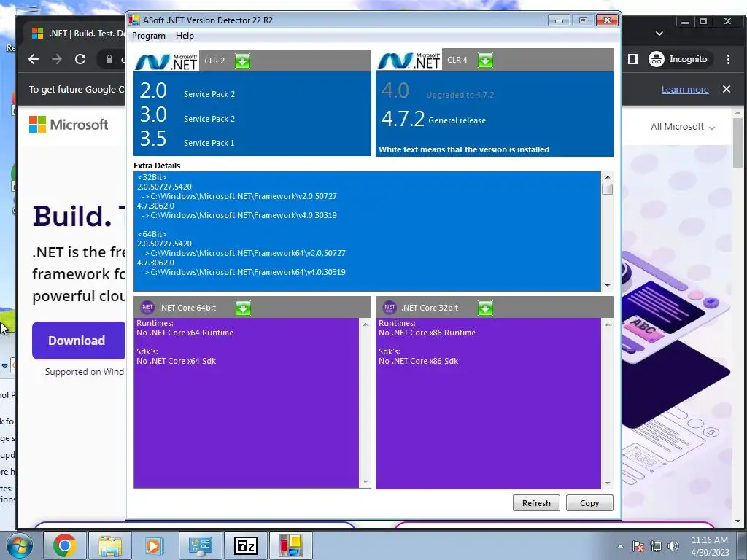Click the purple .NET Core 32bit badge icon
The image size is (747, 560).
[390, 308]
